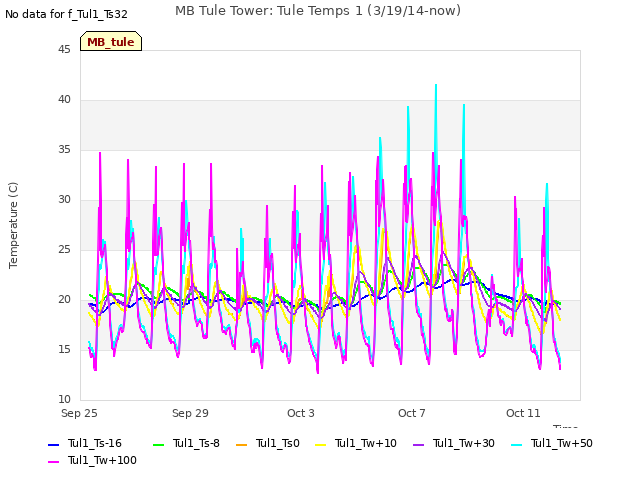Click the 45 y-axis tick label
The width and height of the screenshot is (640, 480).
64,50
